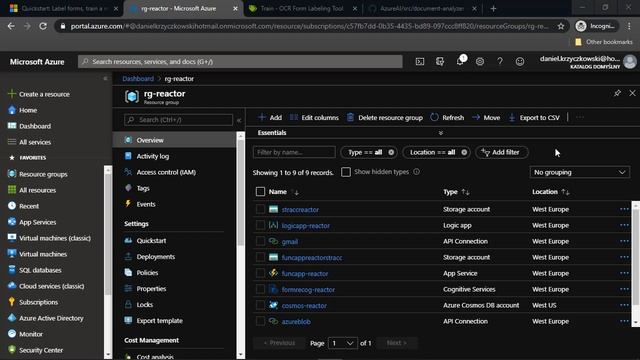Click Export to CSV
Image resolution: width=640 pixels, height=360 pixels.
click(x=534, y=118)
